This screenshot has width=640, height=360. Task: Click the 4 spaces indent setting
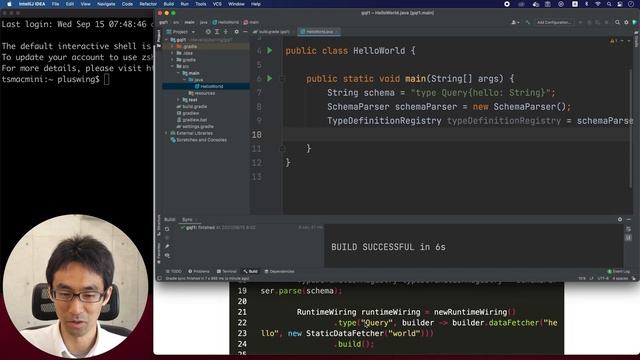coord(620,278)
